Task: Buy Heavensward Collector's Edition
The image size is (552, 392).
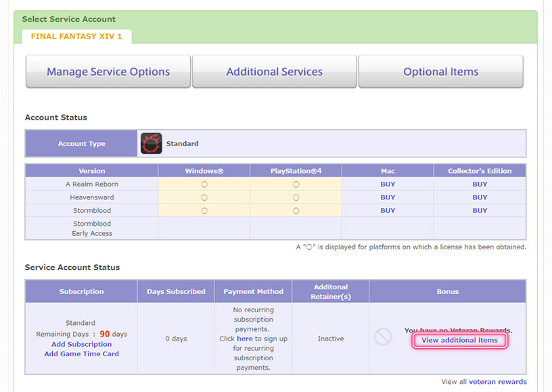Action: [x=480, y=197]
